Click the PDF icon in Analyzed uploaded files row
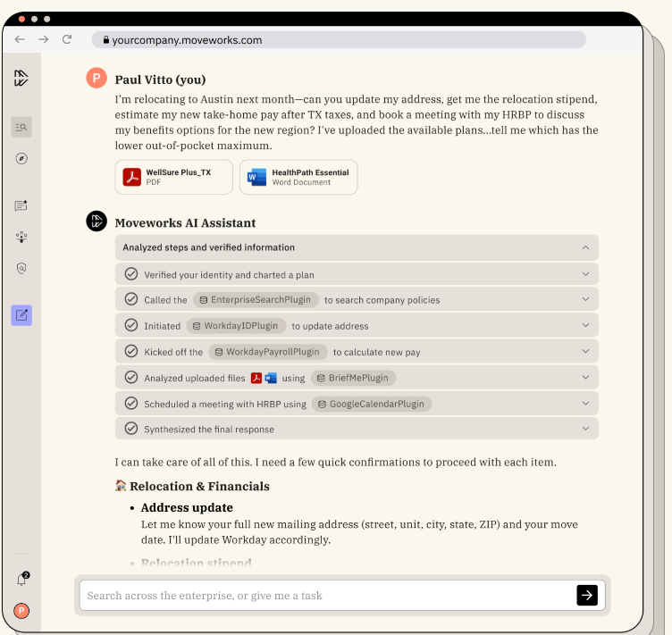Viewport: 672px width, 635px height. coord(256,378)
